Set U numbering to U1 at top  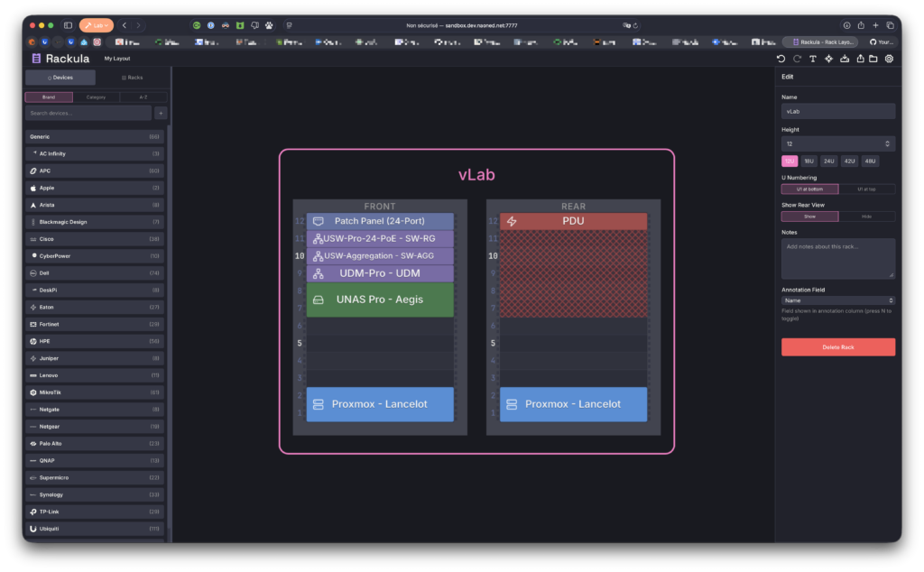pos(866,189)
